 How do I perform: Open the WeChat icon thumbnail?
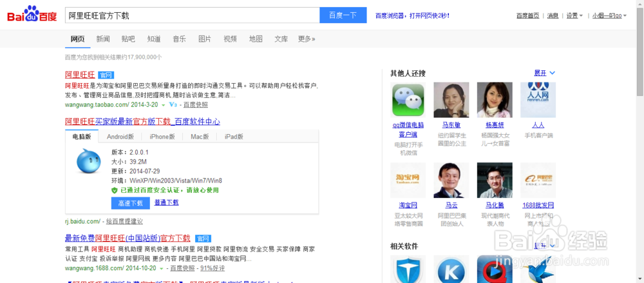point(408,100)
